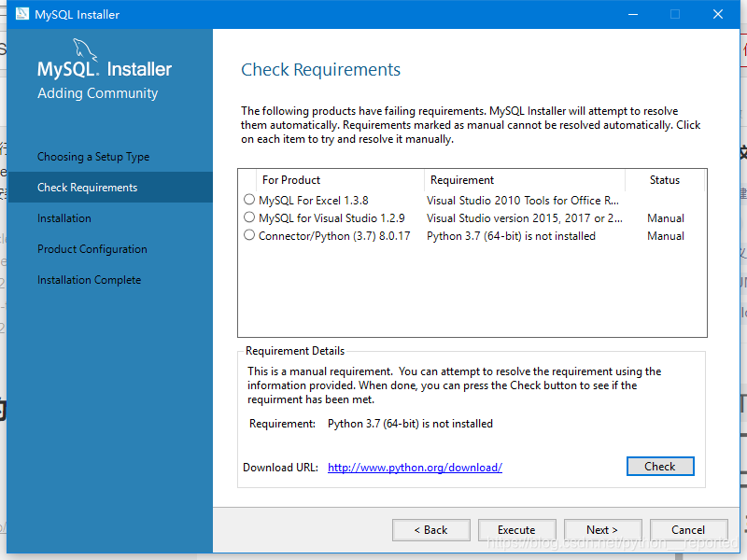The image size is (747, 560).
Task: Click the Status column header
Action: [665, 180]
